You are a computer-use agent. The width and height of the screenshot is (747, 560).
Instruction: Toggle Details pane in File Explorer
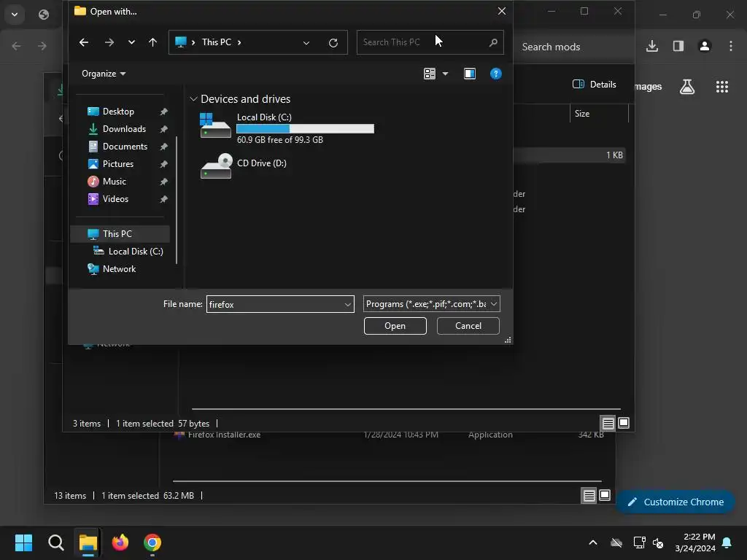[594, 85]
